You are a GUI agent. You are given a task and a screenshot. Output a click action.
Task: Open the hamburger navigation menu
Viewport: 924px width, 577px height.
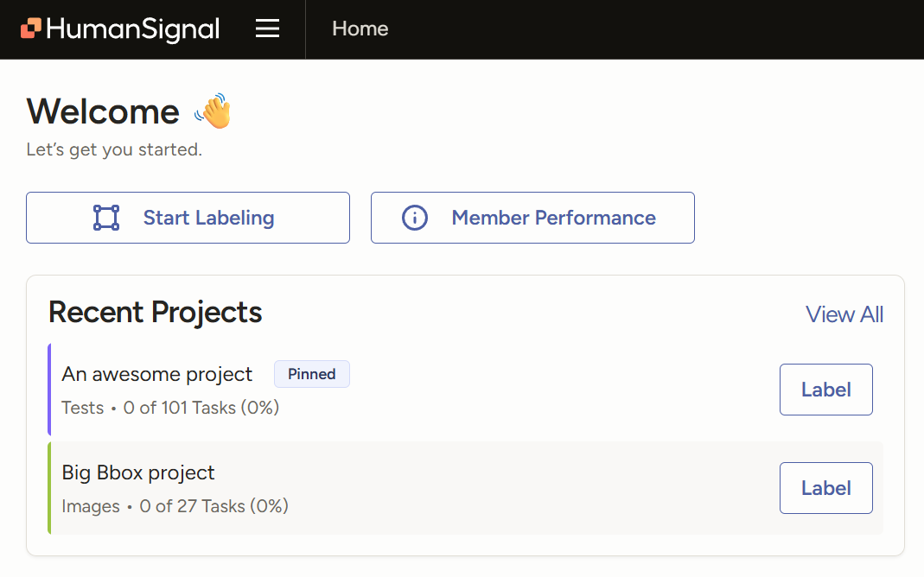pyautogui.click(x=268, y=29)
